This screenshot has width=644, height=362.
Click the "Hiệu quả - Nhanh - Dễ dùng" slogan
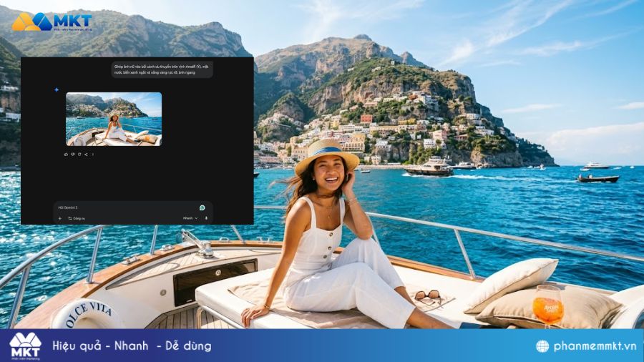tap(132, 346)
